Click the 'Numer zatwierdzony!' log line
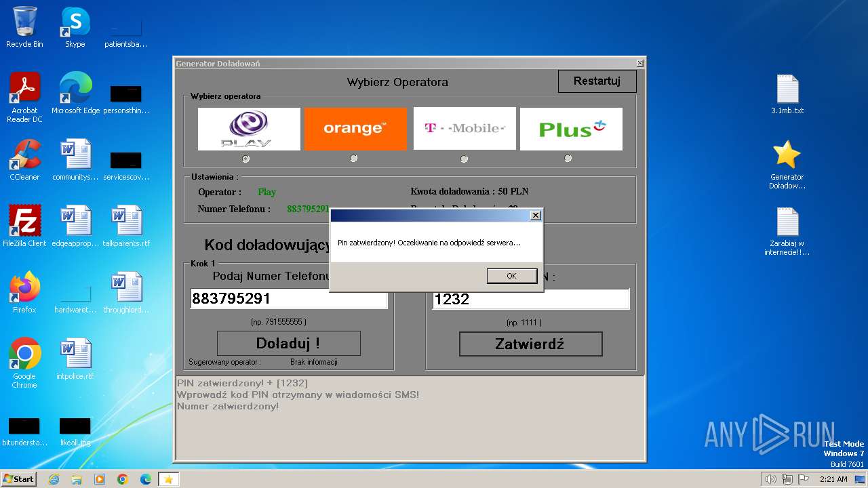This screenshot has width=868, height=488. tap(228, 406)
